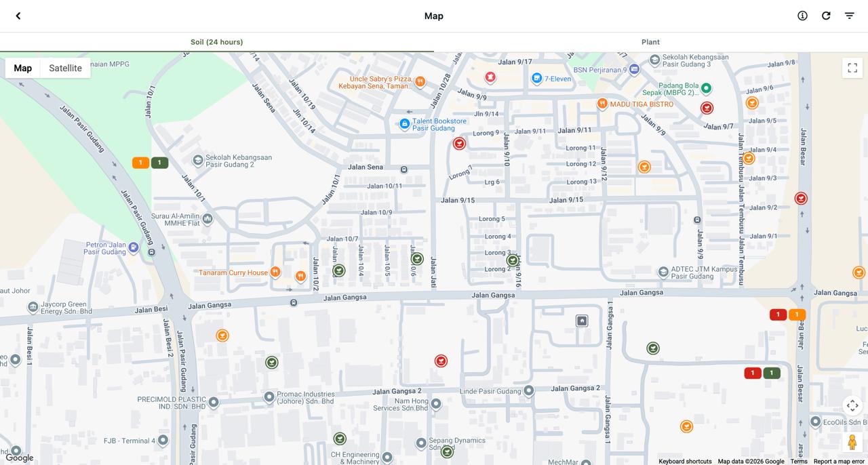
Task: Click Report a map error
Action: click(839, 462)
